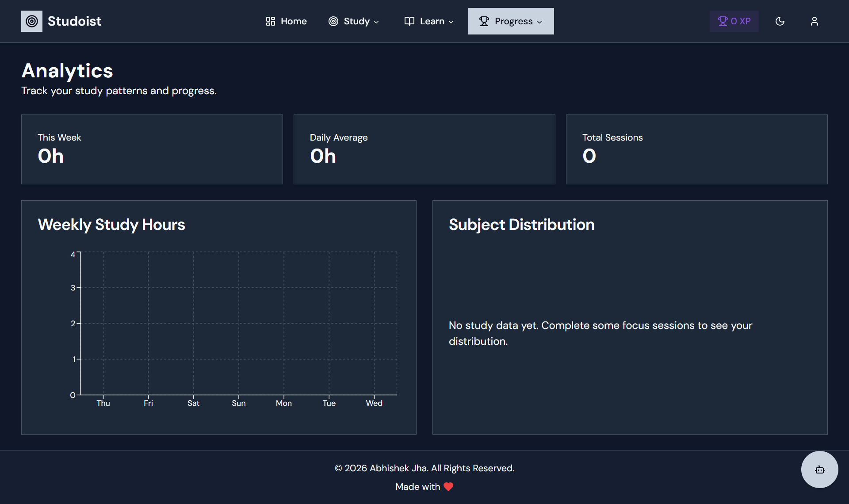
Task: Open the Progress menu item
Action: click(513, 21)
